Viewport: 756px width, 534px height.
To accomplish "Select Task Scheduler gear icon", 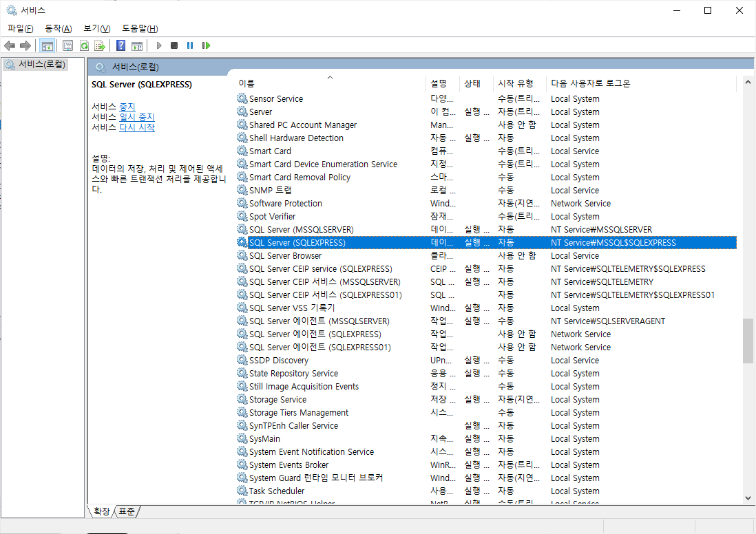I will [242, 491].
